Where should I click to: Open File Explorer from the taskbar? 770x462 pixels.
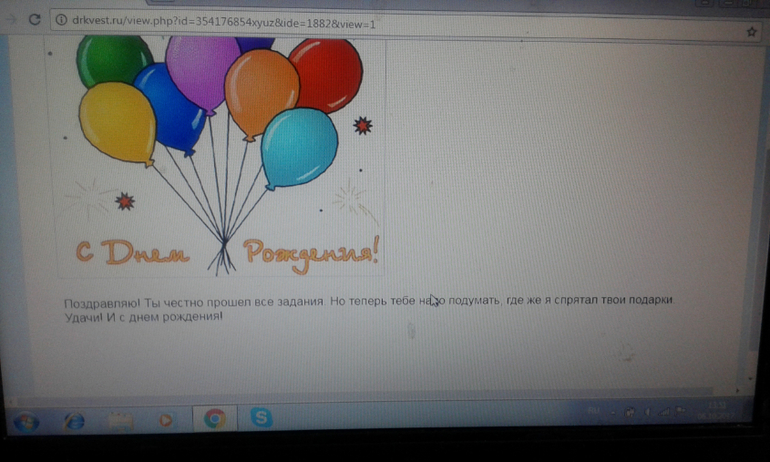click(121, 420)
